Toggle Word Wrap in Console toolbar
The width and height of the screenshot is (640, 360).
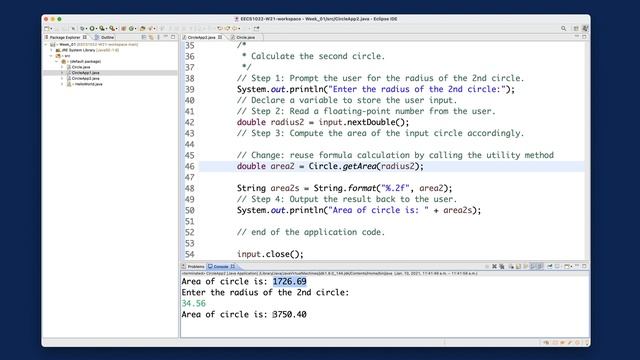tap(526, 267)
